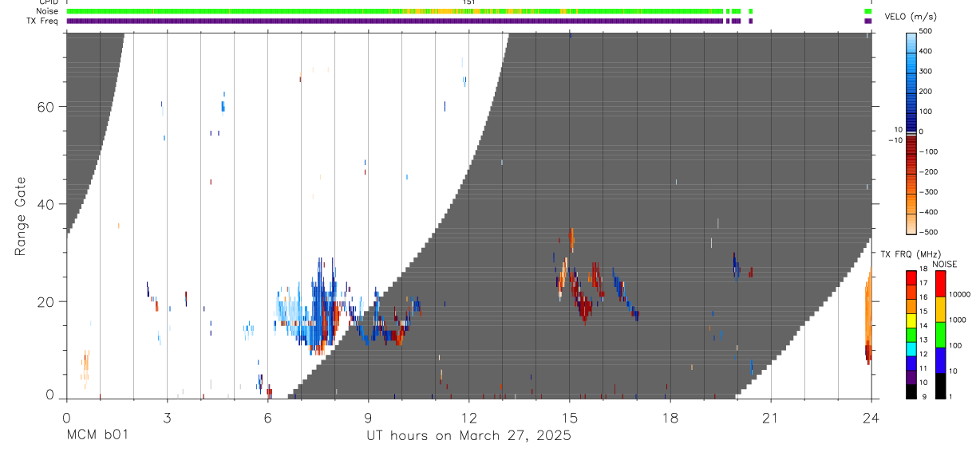Click the "300" tick on velocity colorbar
Screen dimensions: 980x452
pyautogui.click(x=926, y=72)
